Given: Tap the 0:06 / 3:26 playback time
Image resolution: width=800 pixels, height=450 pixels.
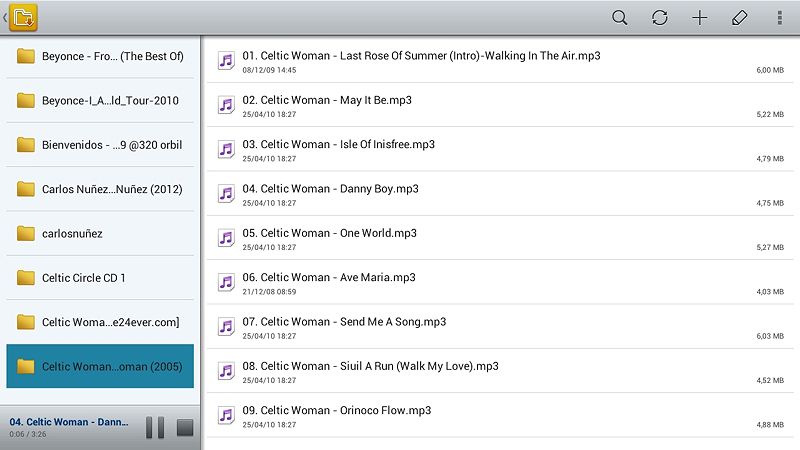Looking at the screenshot, I should tap(28, 434).
